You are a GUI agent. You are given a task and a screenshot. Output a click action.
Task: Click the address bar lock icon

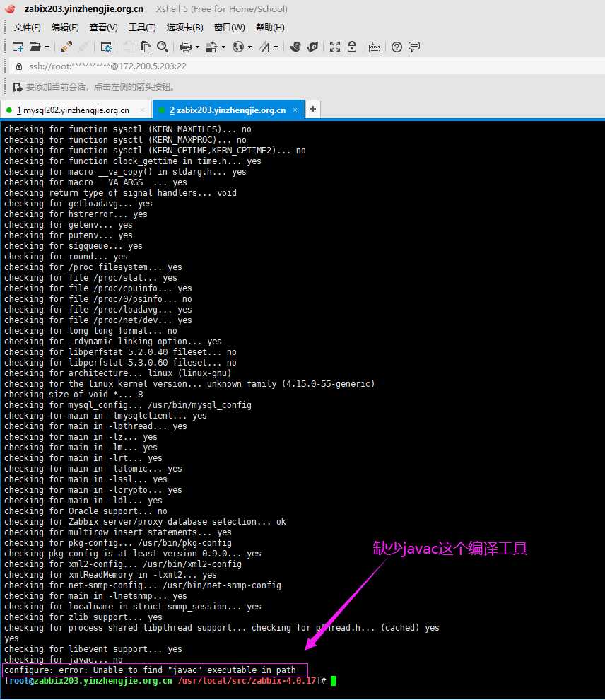tap(19, 66)
